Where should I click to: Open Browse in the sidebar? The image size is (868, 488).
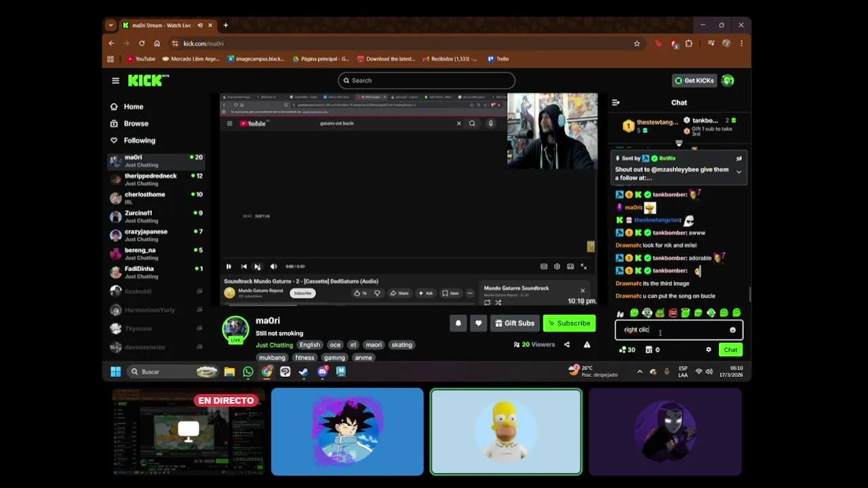pyautogui.click(x=130, y=123)
